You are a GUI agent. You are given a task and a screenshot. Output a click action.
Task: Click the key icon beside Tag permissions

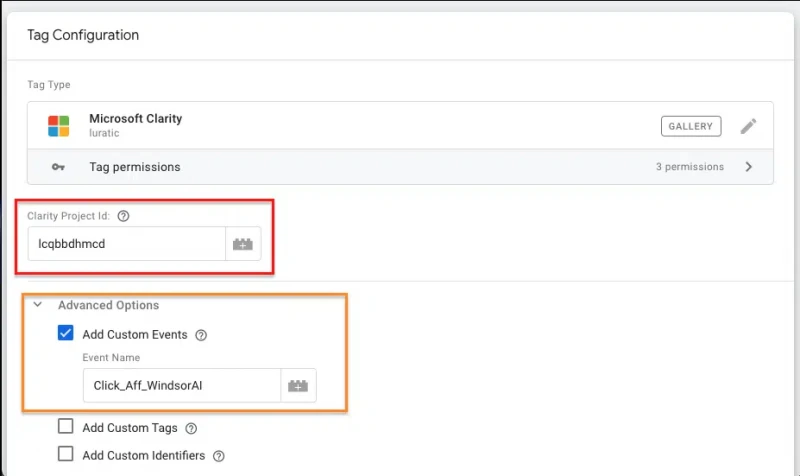pos(58,167)
